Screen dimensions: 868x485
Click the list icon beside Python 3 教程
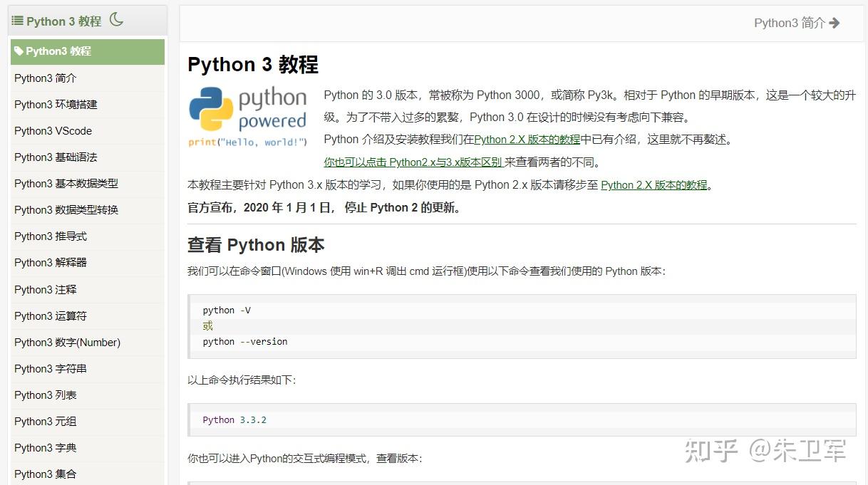pos(17,21)
